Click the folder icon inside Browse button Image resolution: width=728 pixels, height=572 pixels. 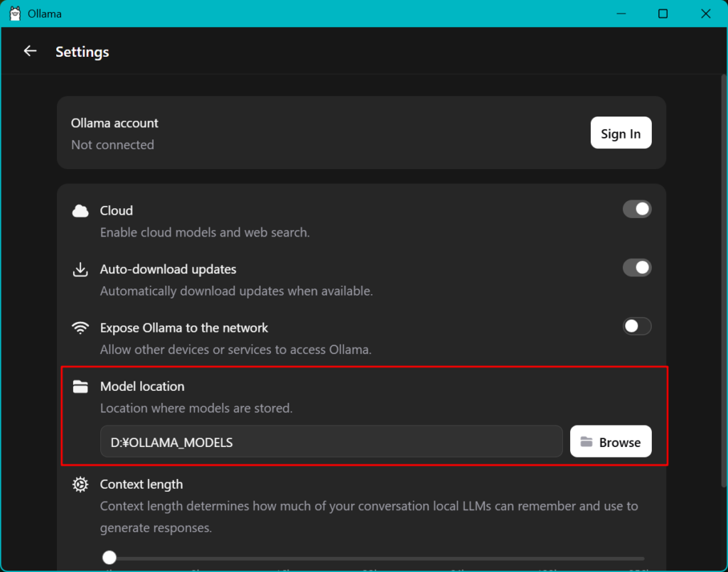click(587, 442)
